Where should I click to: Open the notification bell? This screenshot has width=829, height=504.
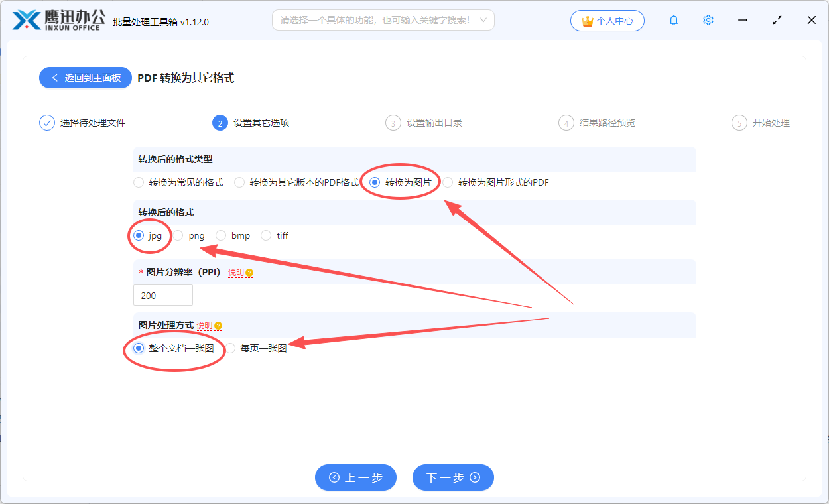click(x=674, y=21)
